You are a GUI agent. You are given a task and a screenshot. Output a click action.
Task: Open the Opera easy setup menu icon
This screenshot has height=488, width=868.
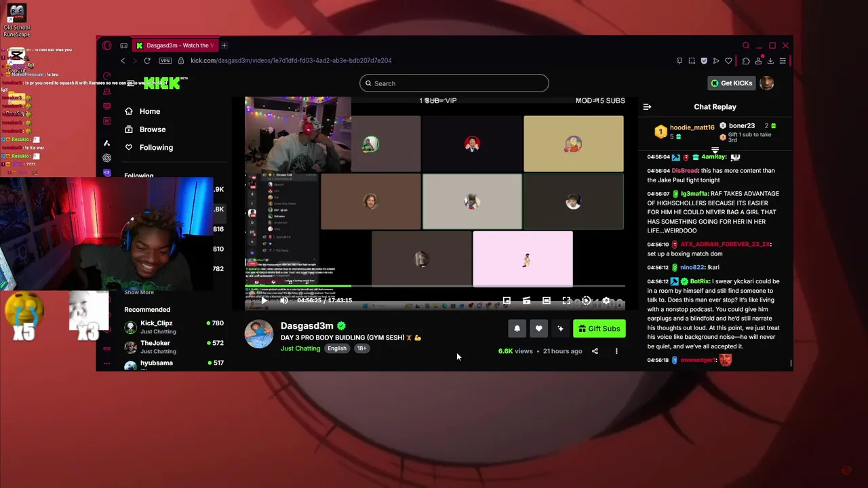[x=783, y=60]
